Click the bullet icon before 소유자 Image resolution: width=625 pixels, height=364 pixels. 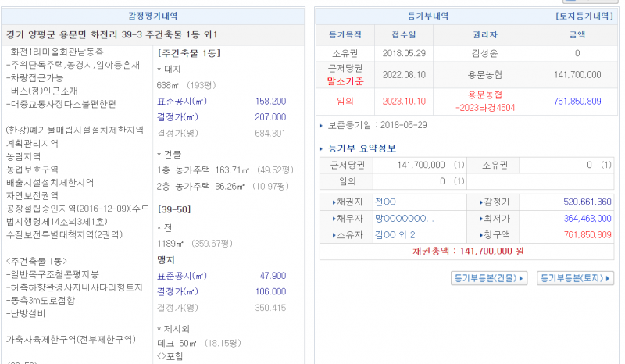335,234
